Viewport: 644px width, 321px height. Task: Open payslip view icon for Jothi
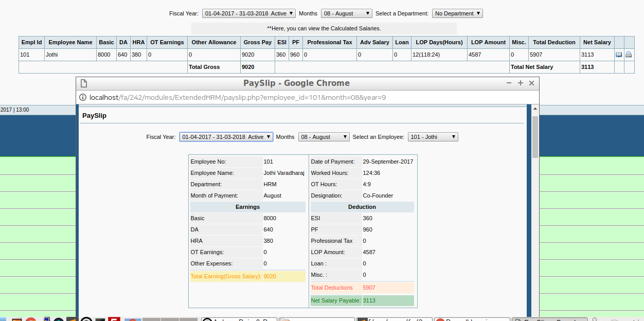click(619, 55)
